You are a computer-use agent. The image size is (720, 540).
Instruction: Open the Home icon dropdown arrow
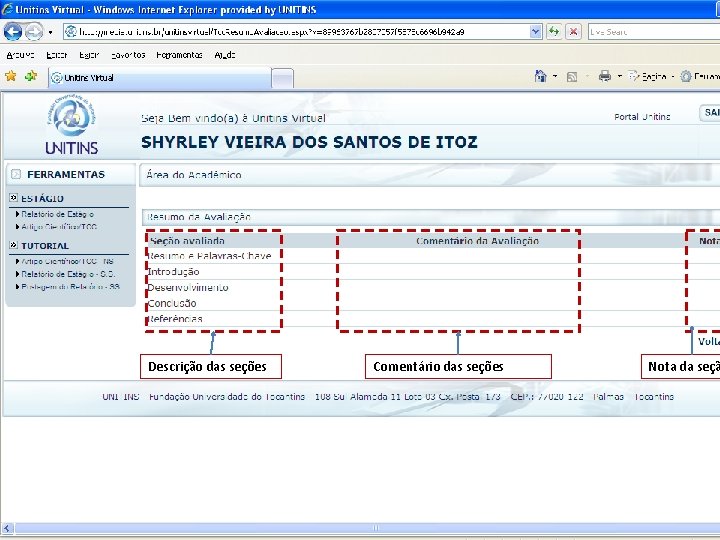[x=555, y=76]
